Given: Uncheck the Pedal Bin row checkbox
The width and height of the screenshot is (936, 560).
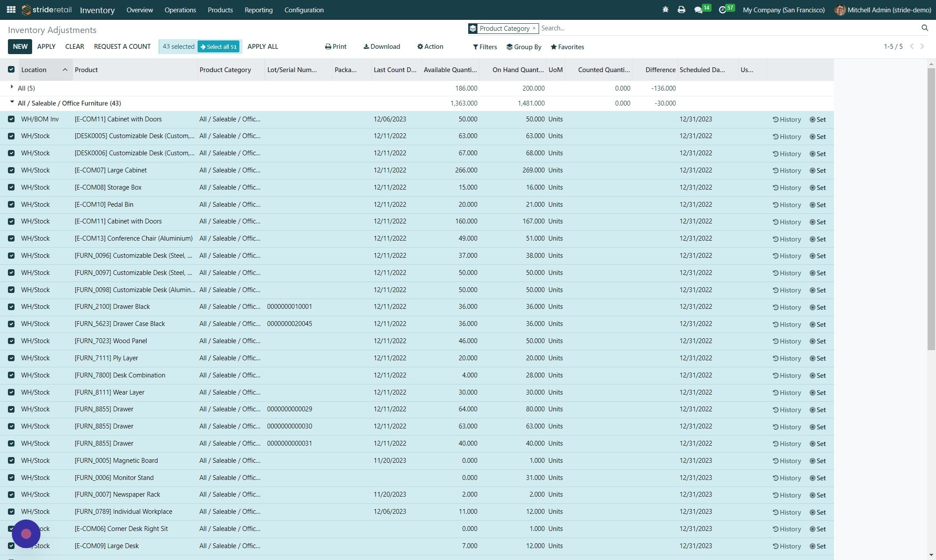Looking at the screenshot, I should click(11, 205).
